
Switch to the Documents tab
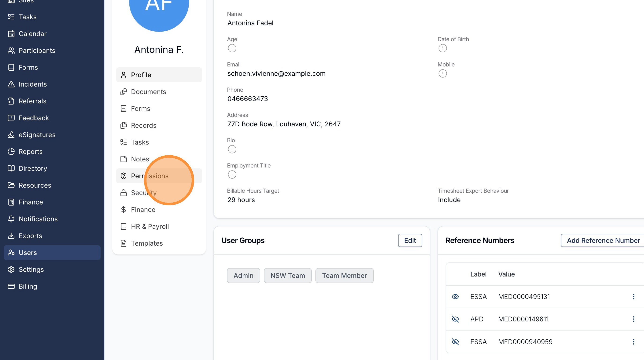tap(159, 92)
